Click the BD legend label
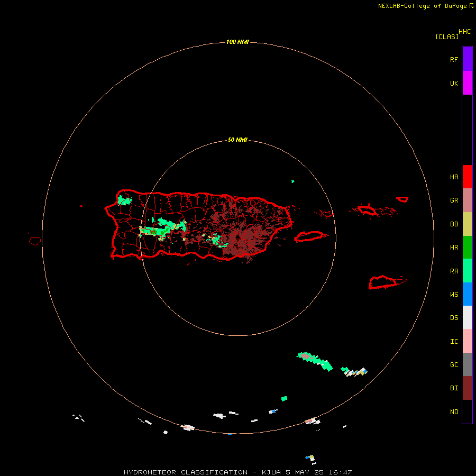476x476 pixels. tap(454, 224)
